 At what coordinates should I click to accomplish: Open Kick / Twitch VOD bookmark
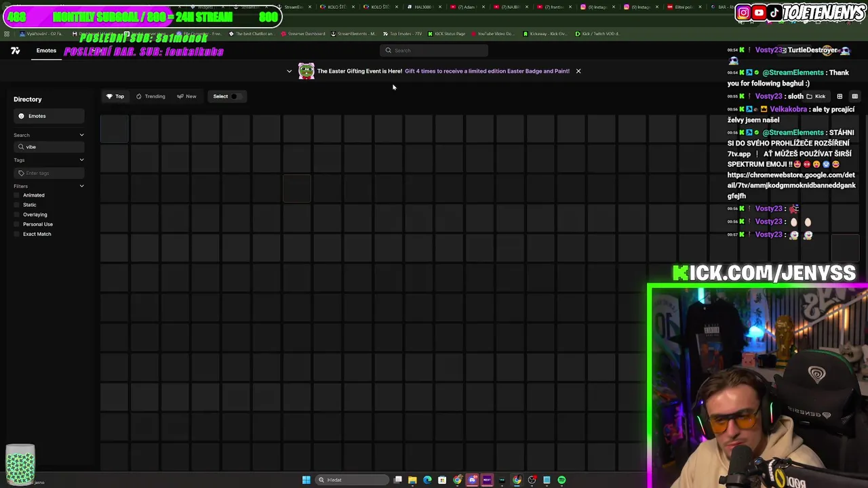[596, 34]
